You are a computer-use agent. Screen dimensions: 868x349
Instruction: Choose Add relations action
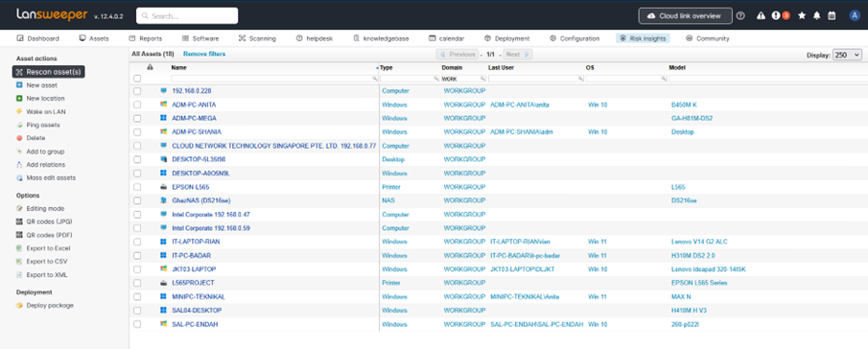(x=45, y=165)
